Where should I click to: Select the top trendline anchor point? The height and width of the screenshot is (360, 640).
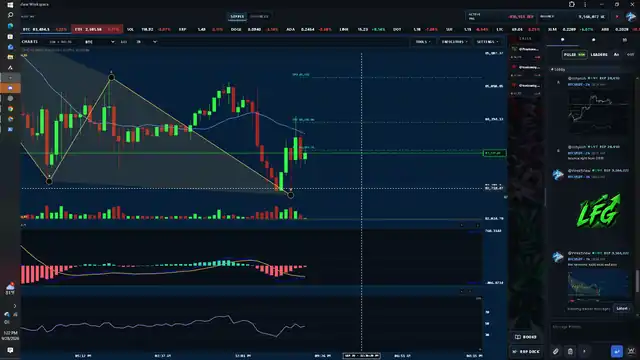(x=111, y=78)
